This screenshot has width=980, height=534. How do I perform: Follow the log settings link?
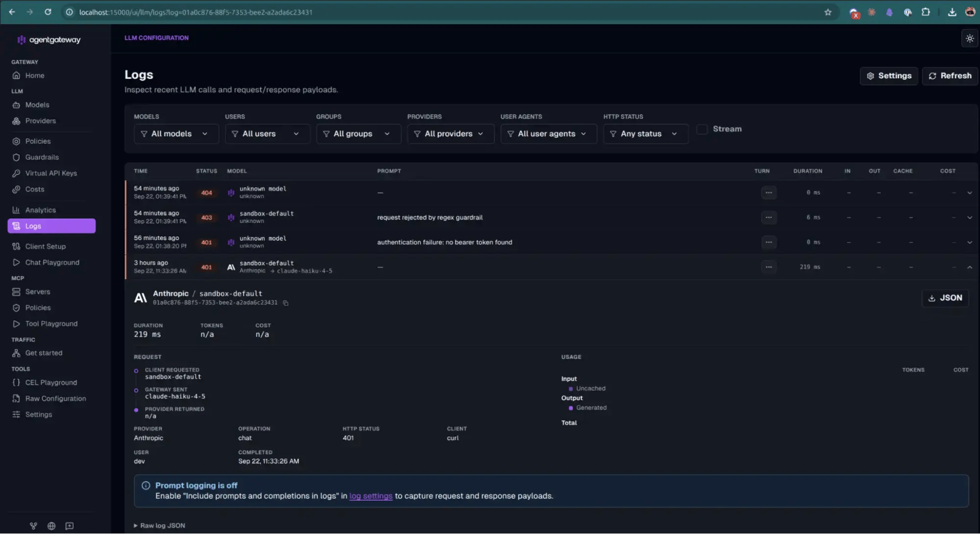coord(371,496)
